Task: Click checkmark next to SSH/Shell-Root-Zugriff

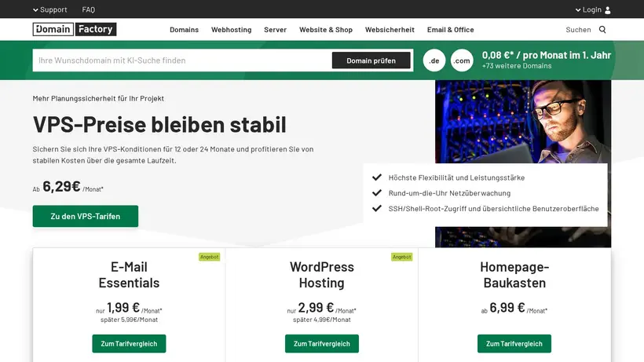Action: click(377, 209)
